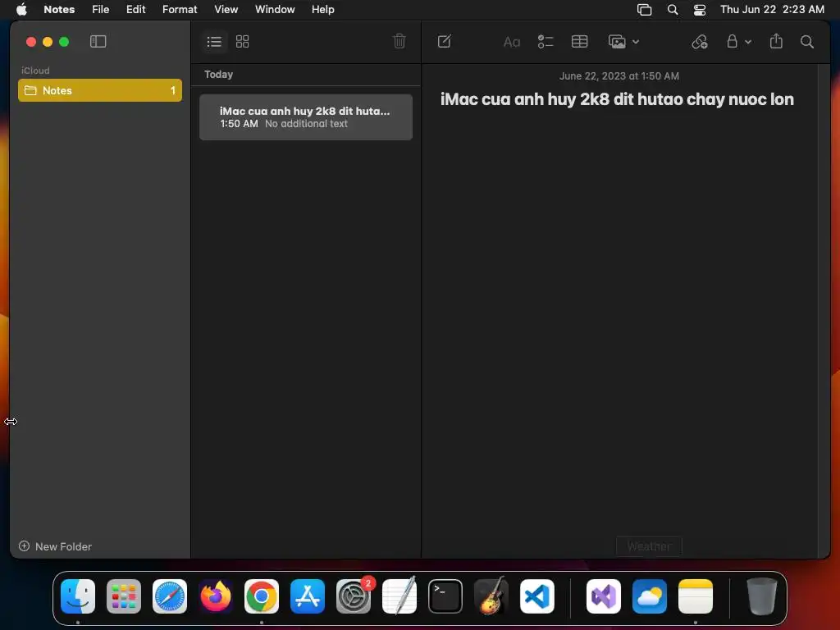Open Spotlight search in menu bar
840x630 pixels.
pyautogui.click(x=673, y=10)
